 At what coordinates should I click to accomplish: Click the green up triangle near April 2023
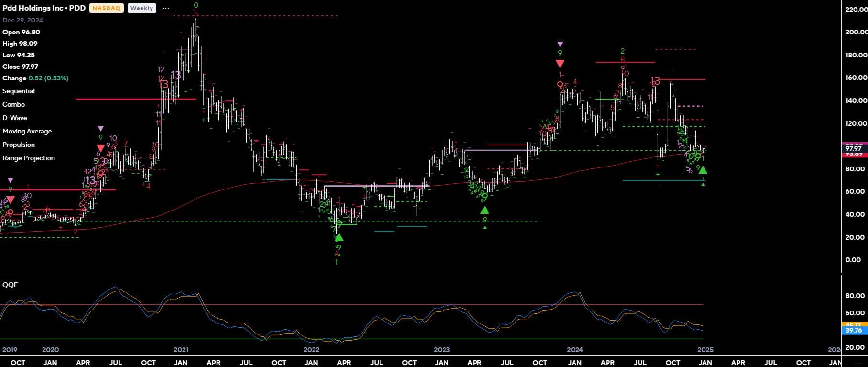click(484, 210)
